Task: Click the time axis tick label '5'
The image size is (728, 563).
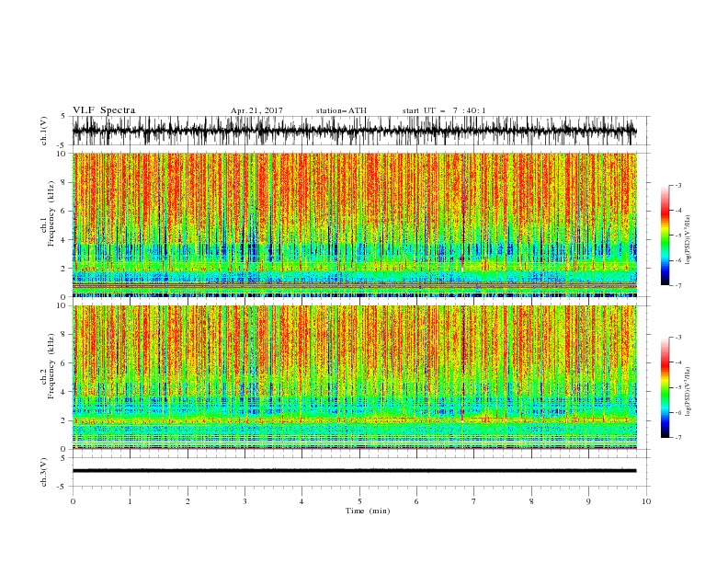Action: pyautogui.click(x=359, y=501)
